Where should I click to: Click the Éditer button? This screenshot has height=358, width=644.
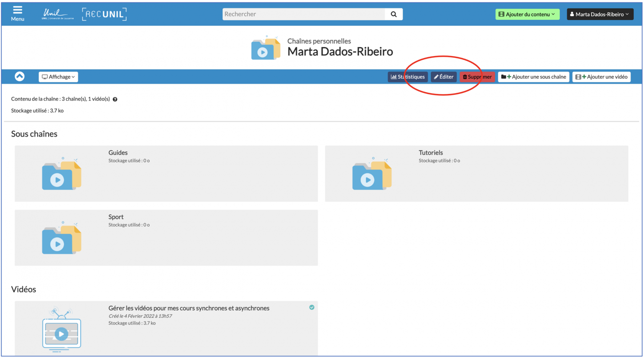pos(444,77)
